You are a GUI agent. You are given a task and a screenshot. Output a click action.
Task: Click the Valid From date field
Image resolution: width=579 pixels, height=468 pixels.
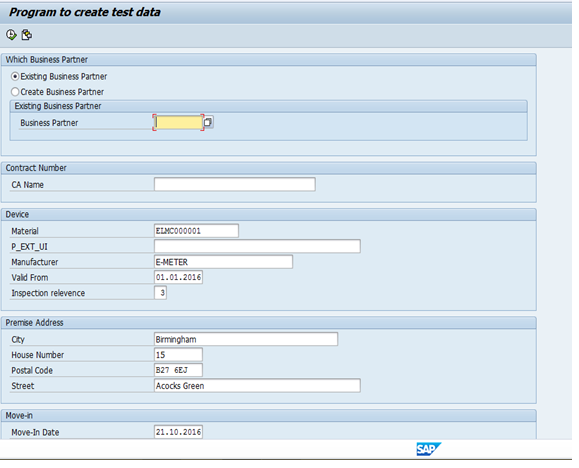178,277
